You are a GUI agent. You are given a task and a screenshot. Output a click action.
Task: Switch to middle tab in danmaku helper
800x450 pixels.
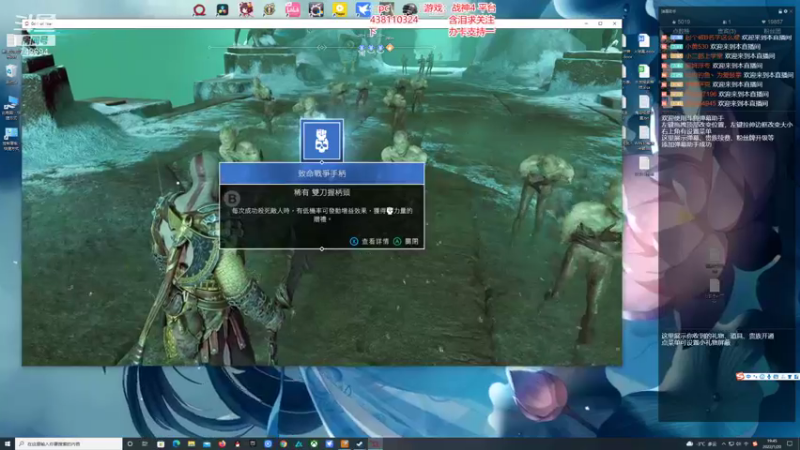[x=726, y=31]
